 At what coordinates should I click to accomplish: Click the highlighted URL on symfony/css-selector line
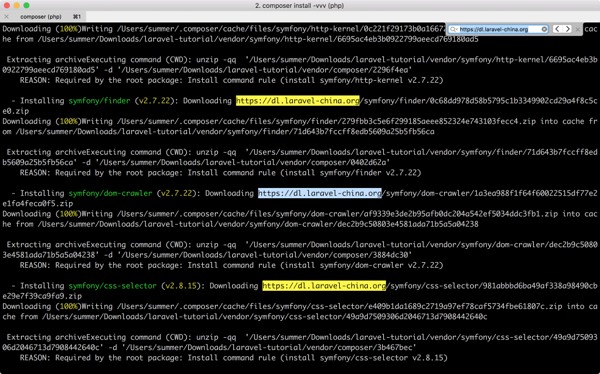coord(324,286)
